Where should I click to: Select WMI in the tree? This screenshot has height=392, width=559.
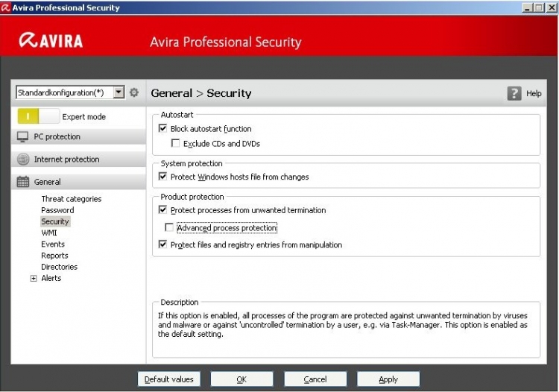click(49, 233)
